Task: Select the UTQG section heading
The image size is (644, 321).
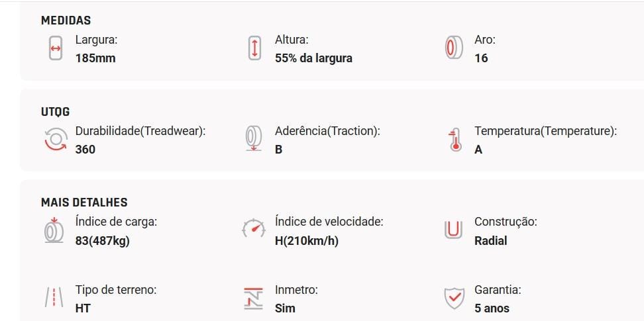Action: click(56, 112)
